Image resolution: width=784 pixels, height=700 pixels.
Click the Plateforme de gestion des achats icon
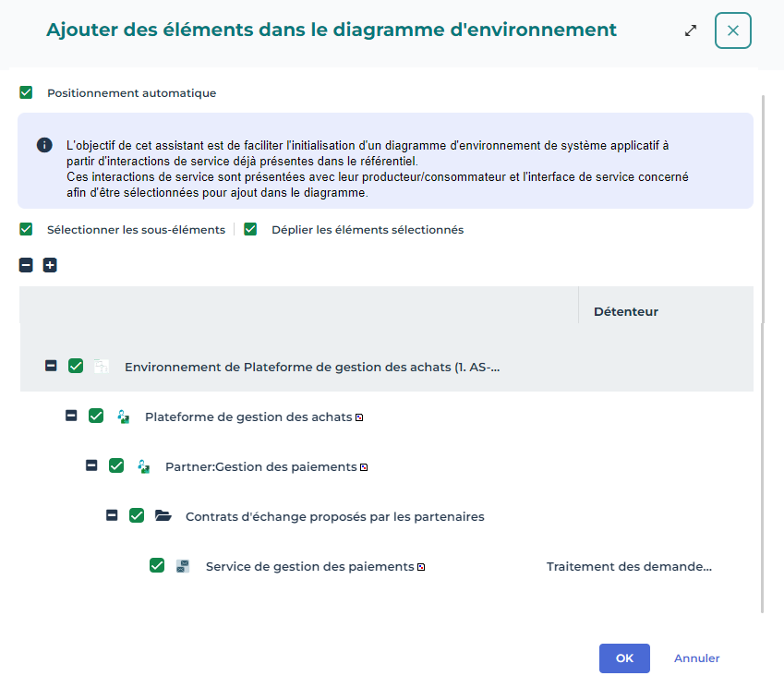point(122,416)
